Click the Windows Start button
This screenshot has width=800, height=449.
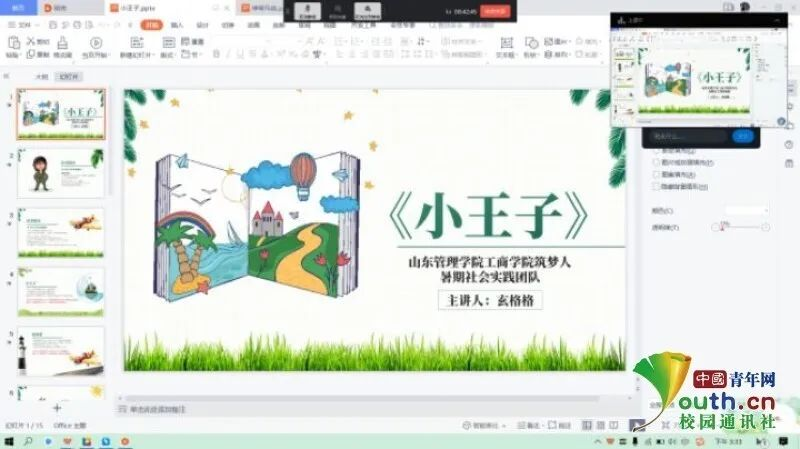point(8,441)
